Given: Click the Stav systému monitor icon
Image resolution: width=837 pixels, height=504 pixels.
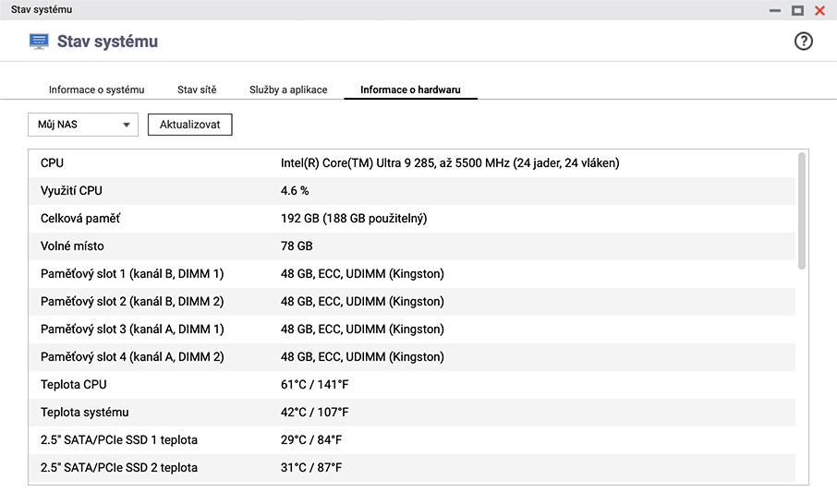Looking at the screenshot, I should point(39,42).
